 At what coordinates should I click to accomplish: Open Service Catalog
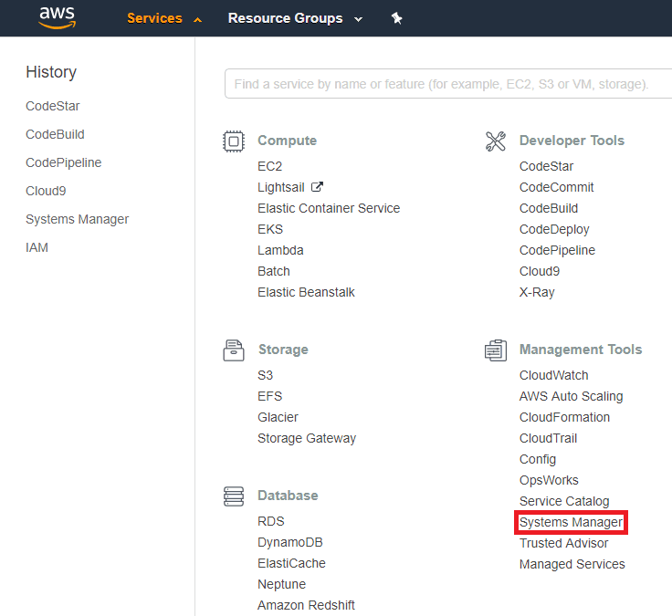point(564,501)
